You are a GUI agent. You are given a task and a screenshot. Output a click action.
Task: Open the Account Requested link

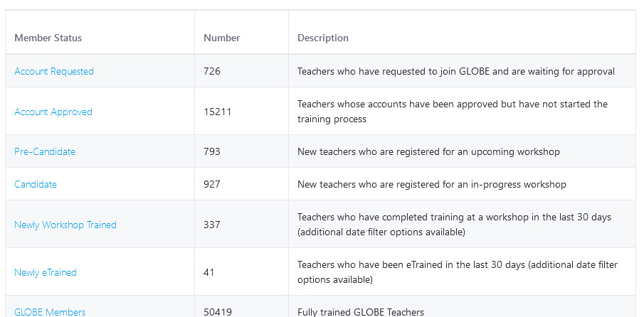tap(54, 71)
